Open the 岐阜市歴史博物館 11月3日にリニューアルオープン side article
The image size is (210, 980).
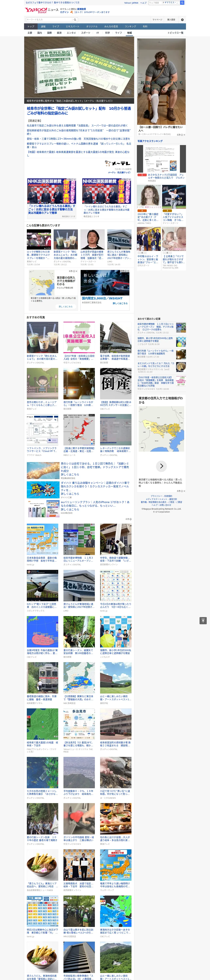pyautogui.click(x=156, y=327)
